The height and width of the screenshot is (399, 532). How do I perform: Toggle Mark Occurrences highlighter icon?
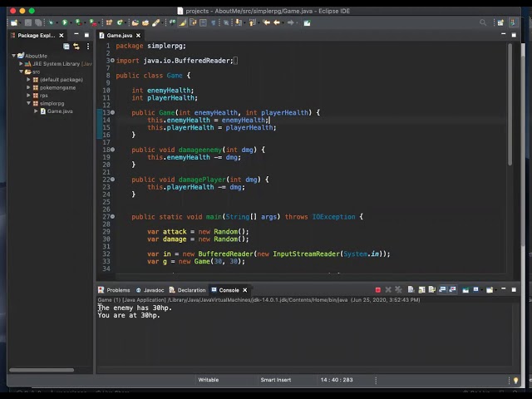coord(183,22)
